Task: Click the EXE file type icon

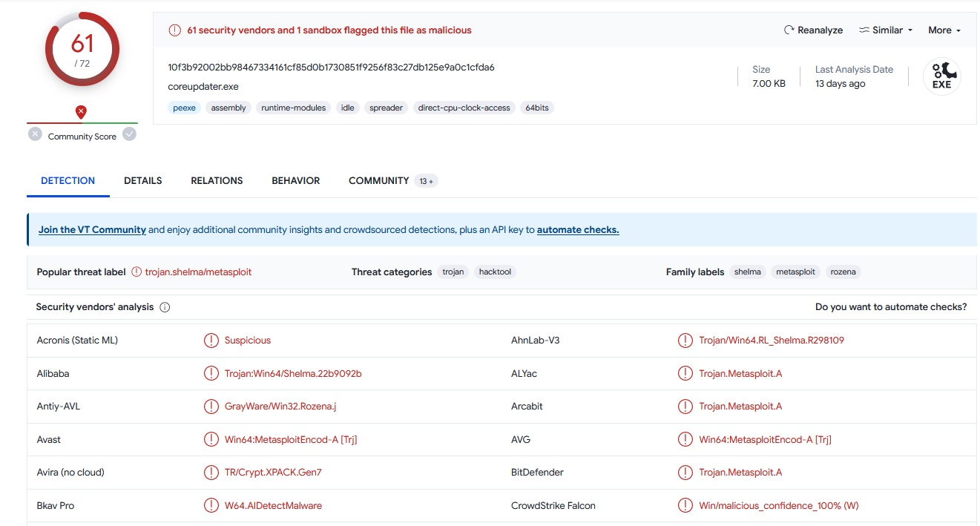Action: pyautogui.click(x=942, y=76)
